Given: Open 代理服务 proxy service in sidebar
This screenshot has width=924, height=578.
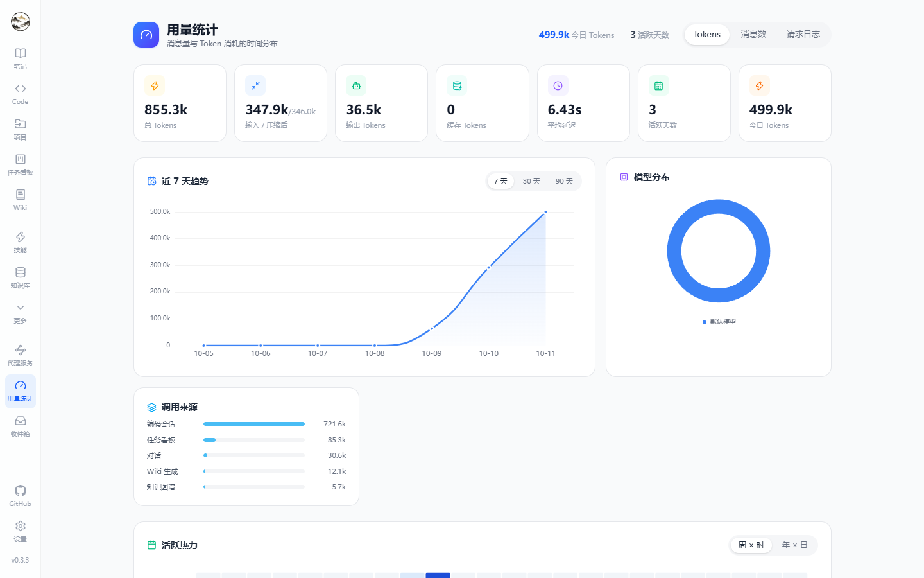Looking at the screenshot, I should pyautogui.click(x=21, y=355).
